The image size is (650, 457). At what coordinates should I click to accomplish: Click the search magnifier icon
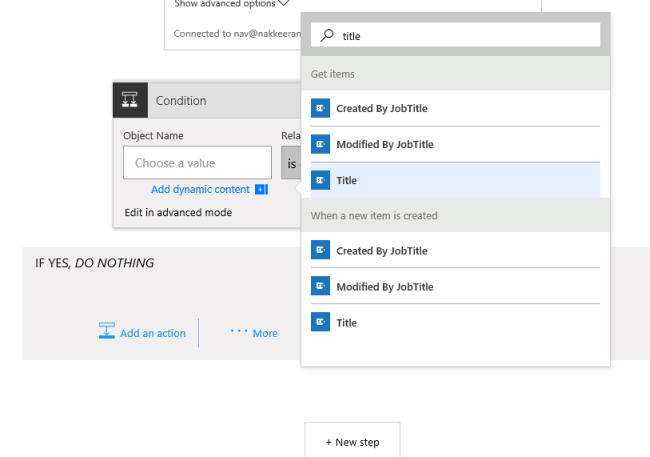(327, 36)
